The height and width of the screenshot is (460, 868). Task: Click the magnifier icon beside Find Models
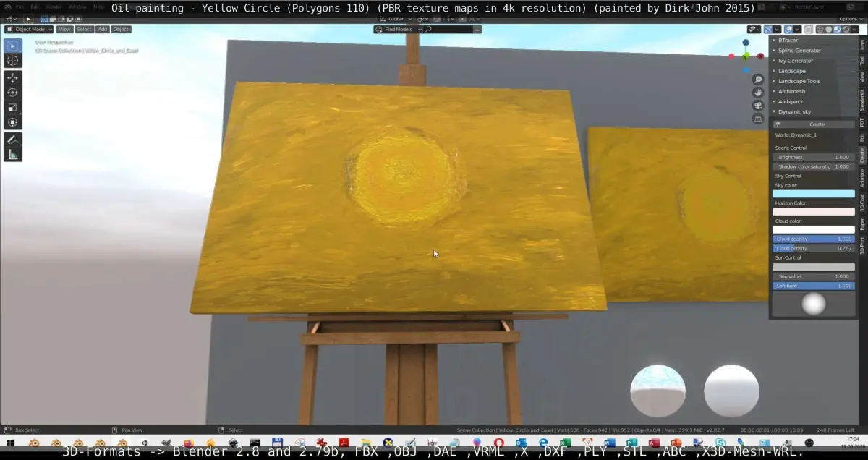tap(429, 30)
